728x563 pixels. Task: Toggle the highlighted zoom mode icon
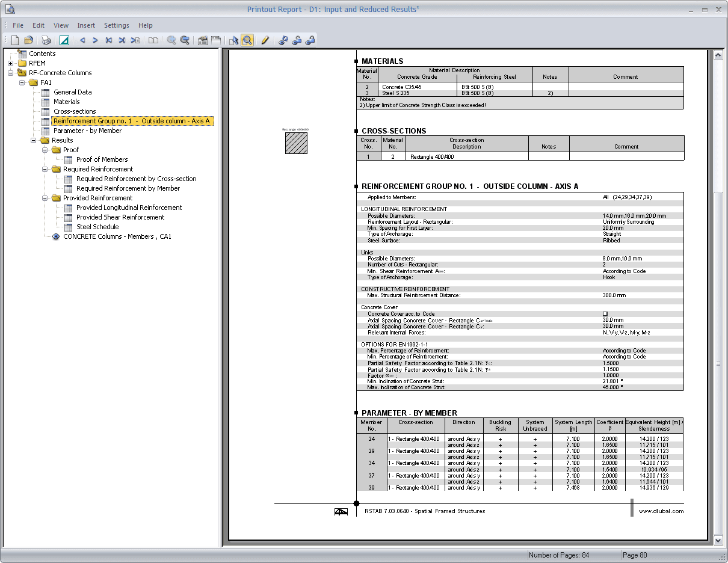click(247, 40)
